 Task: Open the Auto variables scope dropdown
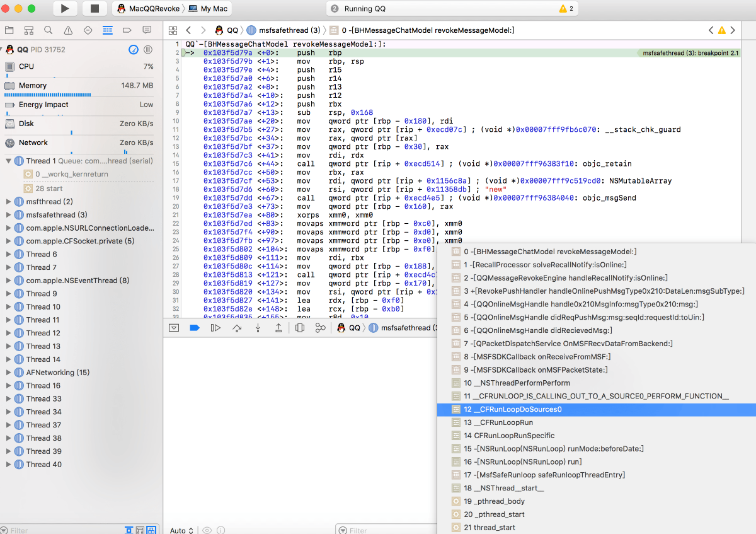click(181, 530)
